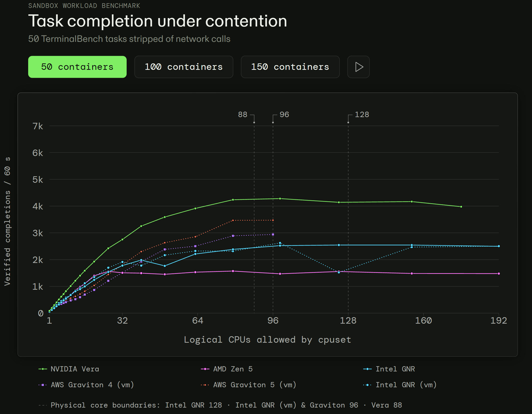Click the 'Physical core boundaries' footnote
This screenshot has width=532, height=414.
(220, 405)
